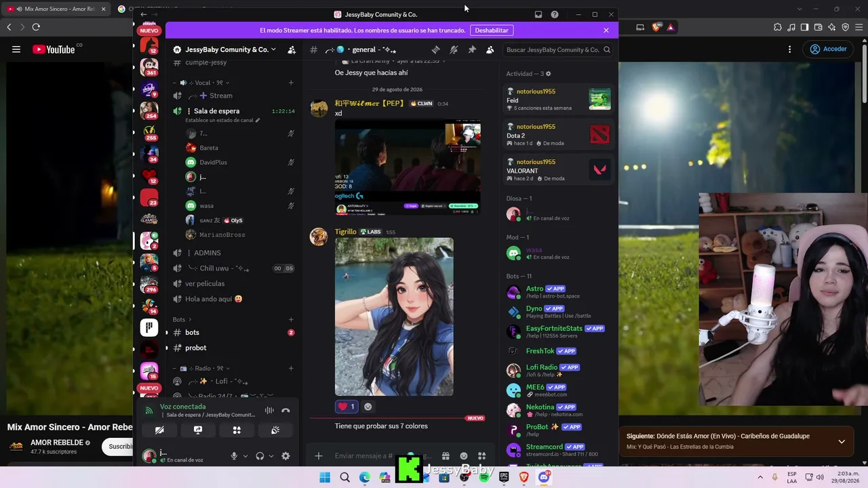Open Discord inbox icon in title bar
The width and height of the screenshot is (868, 488).
click(538, 14)
